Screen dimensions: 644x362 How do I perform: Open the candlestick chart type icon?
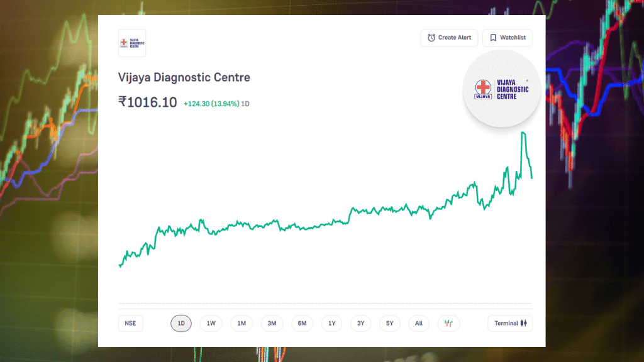[x=448, y=324]
